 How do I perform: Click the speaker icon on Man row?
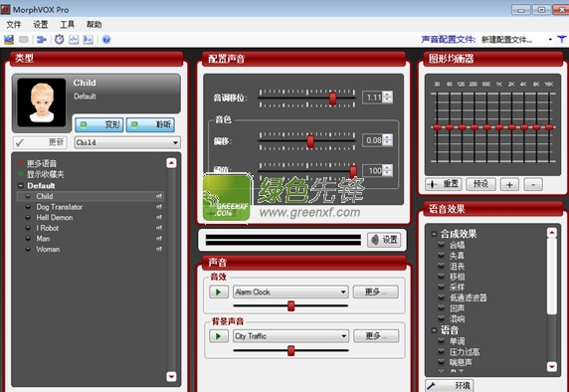159,239
